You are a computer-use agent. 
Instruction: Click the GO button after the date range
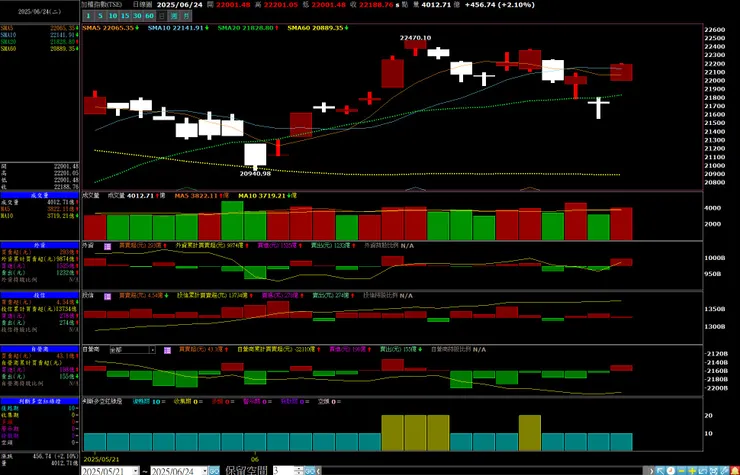pos(214,471)
